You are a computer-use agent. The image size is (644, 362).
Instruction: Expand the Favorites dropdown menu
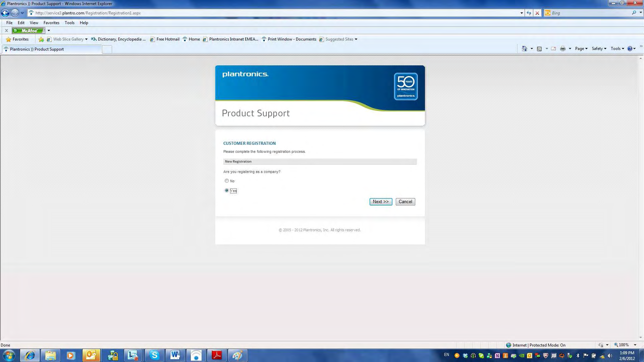(x=51, y=22)
